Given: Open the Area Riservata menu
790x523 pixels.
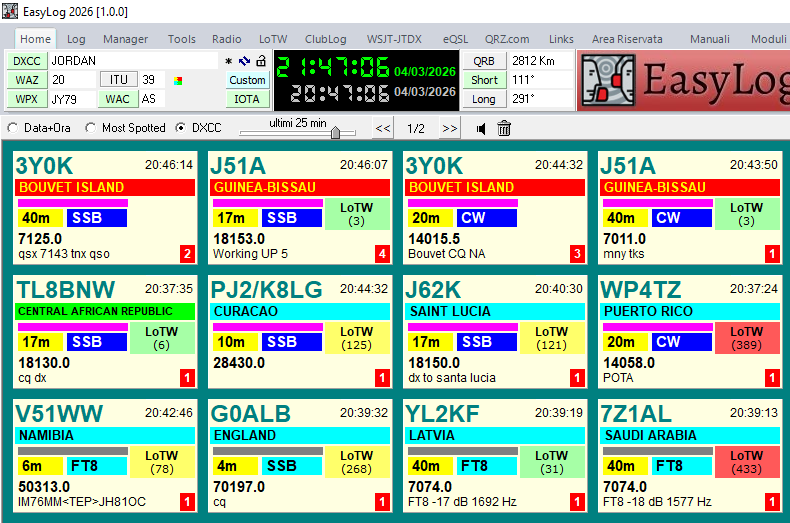Looking at the screenshot, I should pyautogui.click(x=627, y=39).
